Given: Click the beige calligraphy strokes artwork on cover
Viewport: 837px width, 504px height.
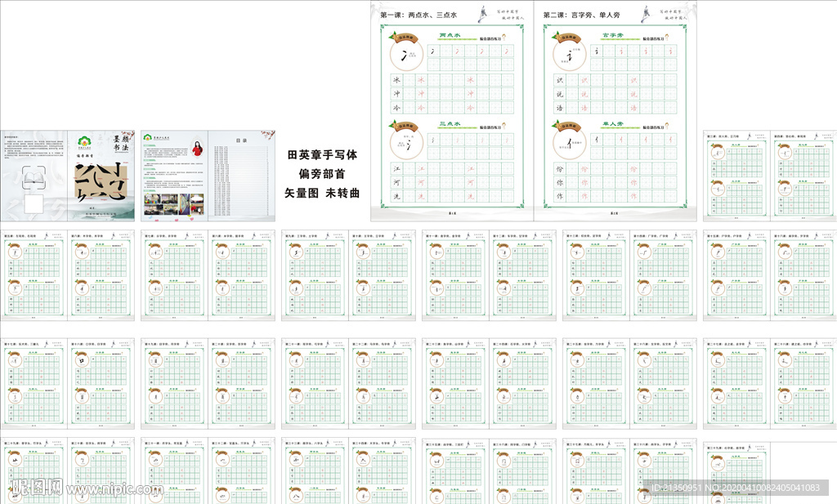Looking at the screenshot, I should pyautogui.click(x=101, y=182).
